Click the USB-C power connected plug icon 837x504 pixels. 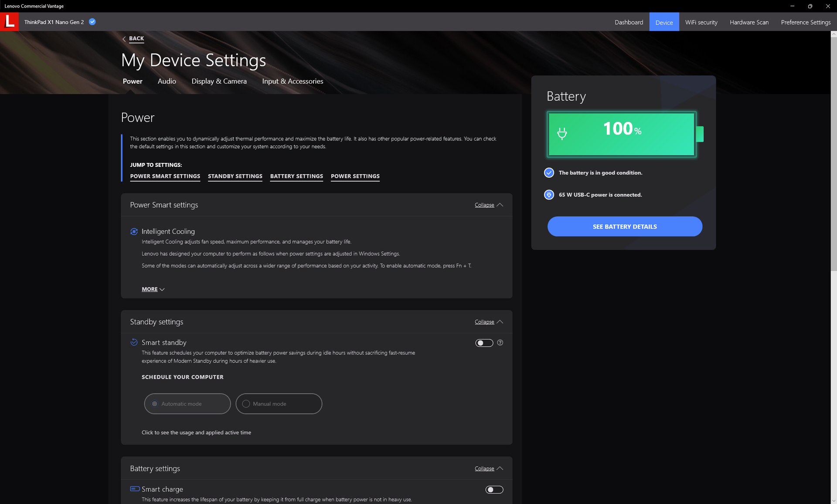pyautogui.click(x=549, y=195)
